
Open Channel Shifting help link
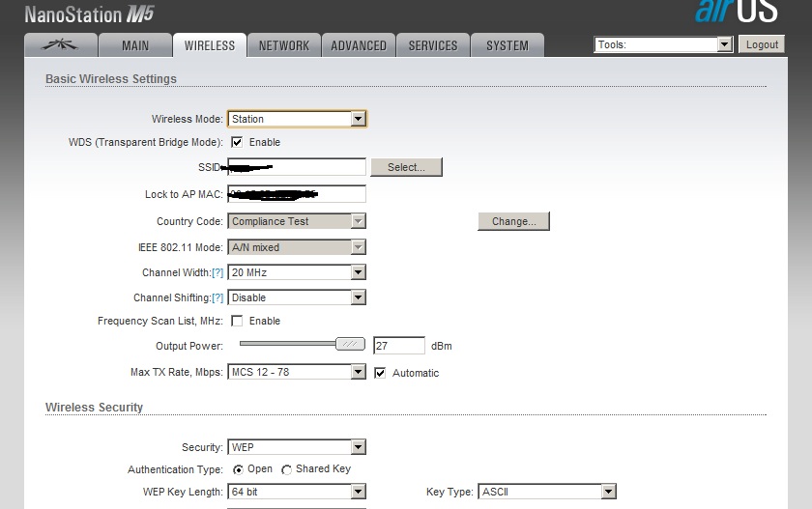coord(217,297)
